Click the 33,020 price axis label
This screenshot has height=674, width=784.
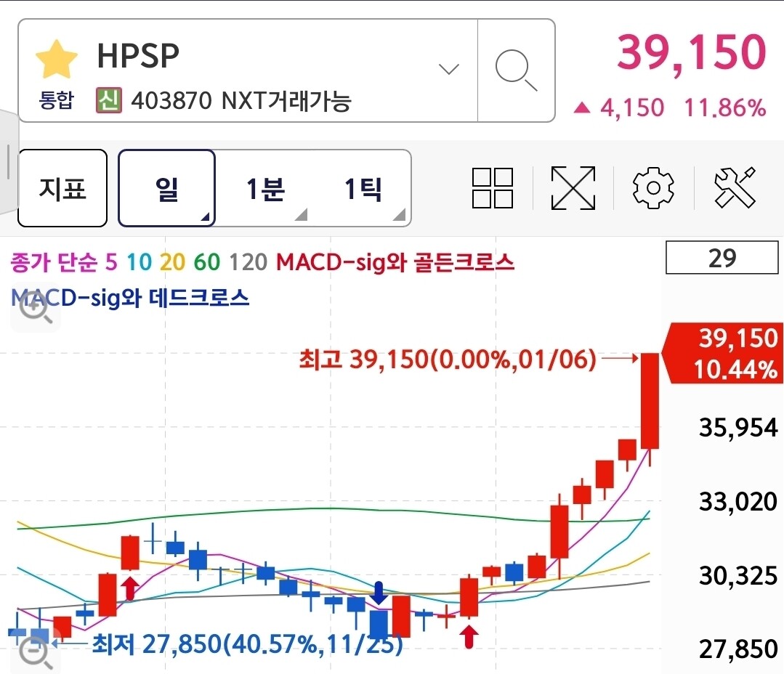click(x=738, y=501)
